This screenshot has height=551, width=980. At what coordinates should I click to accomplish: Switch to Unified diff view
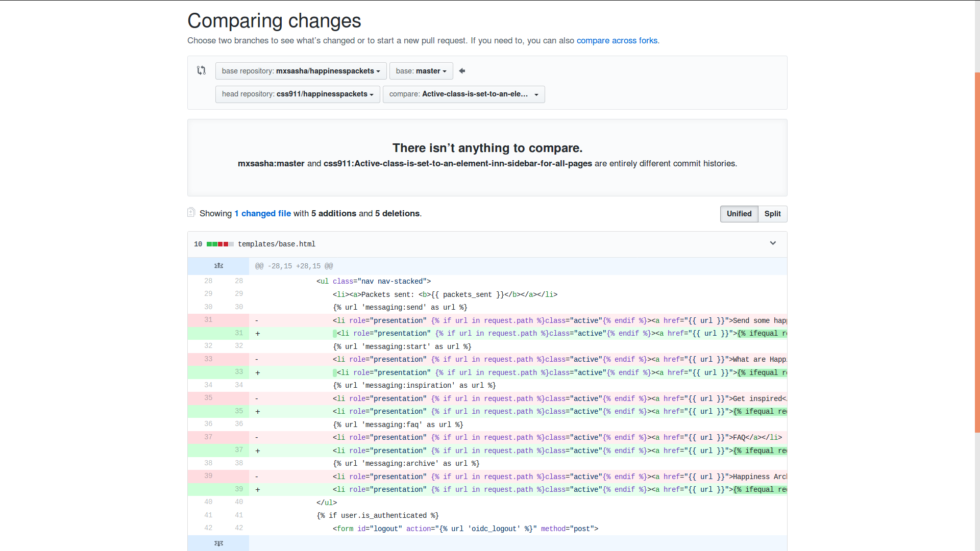pos(739,214)
